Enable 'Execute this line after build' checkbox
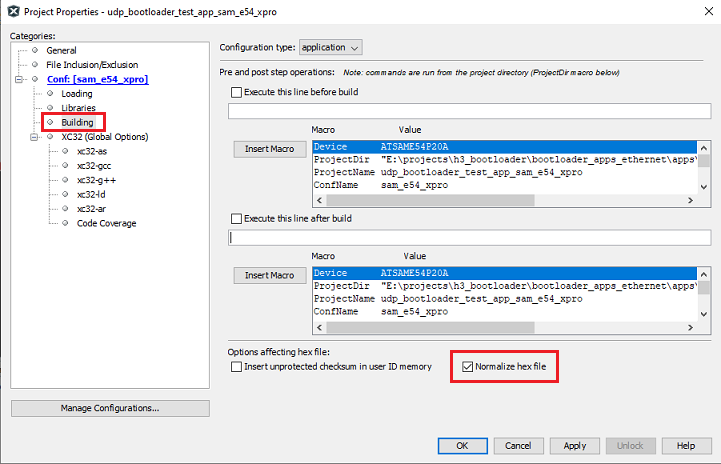Image resolution: width=721 pixels, height=464 pixels. [237, 219]
